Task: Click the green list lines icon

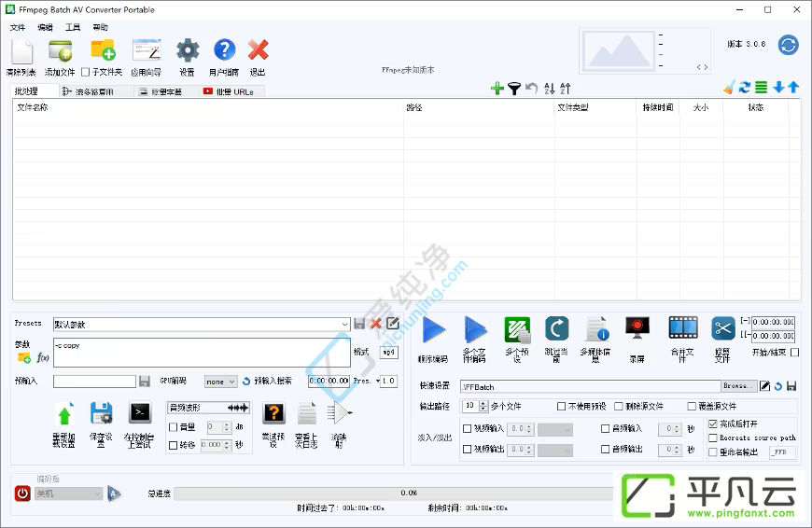Action: 762,88
